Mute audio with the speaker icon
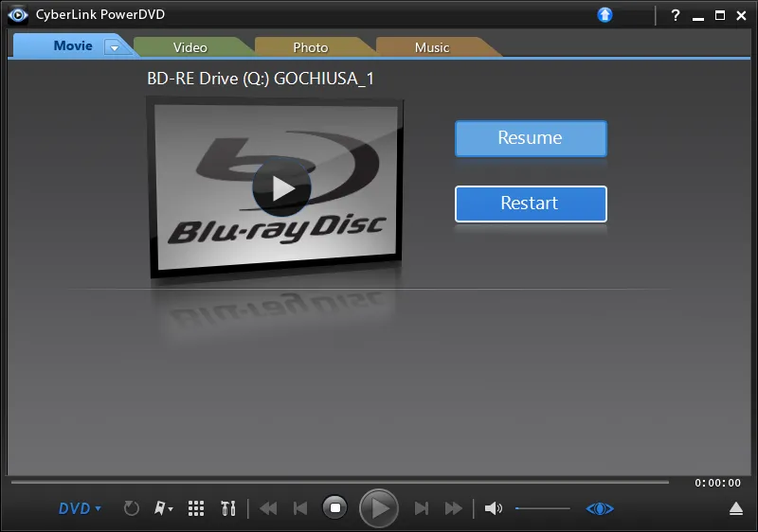 [493, 508]
